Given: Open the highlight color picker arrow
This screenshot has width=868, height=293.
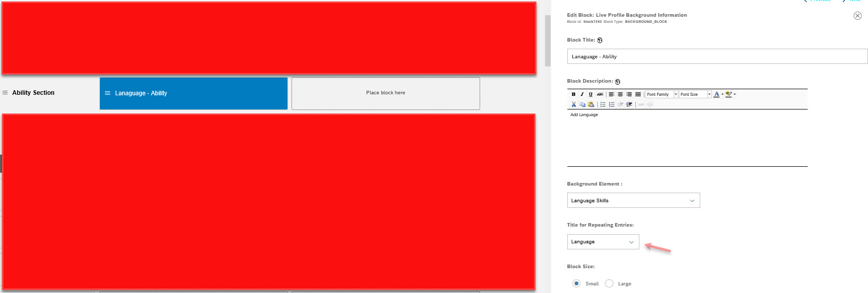Looking at the screenshot, I should pos(735,94).
